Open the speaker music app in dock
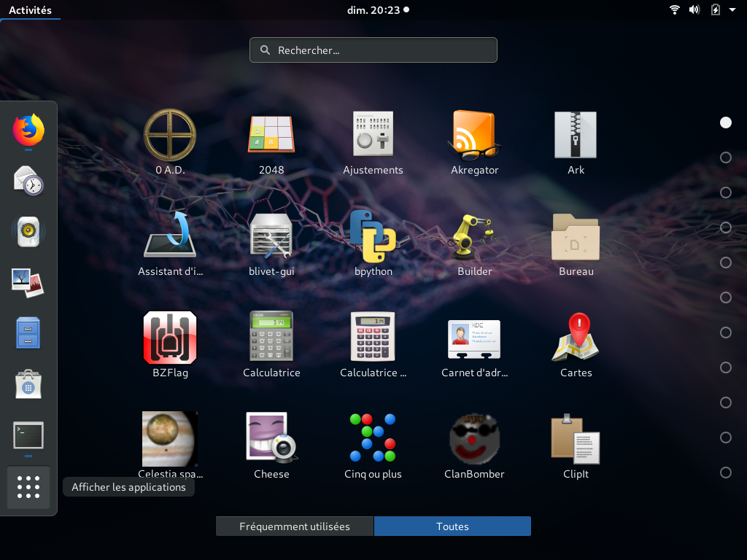 pos(28,231)
